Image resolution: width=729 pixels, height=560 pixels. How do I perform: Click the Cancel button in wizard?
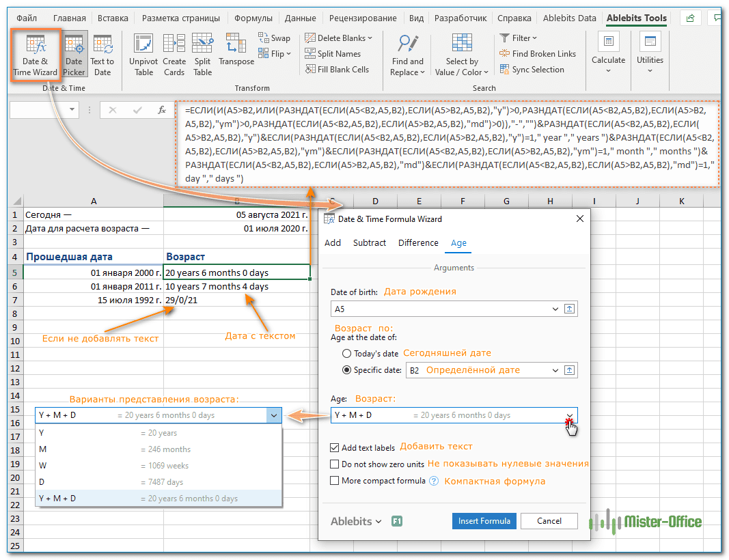549,521
